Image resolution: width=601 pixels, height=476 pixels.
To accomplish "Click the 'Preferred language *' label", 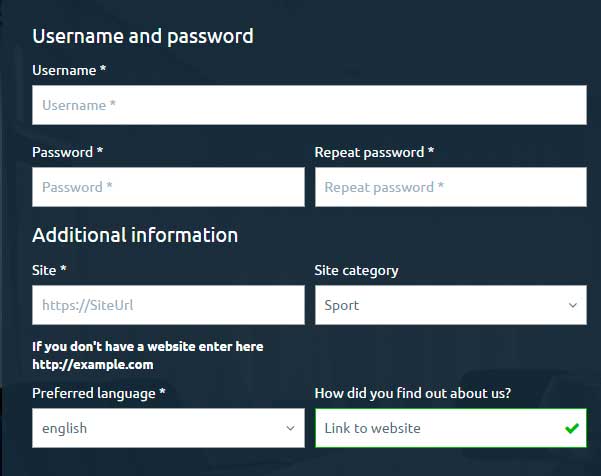I will point(99,393).
